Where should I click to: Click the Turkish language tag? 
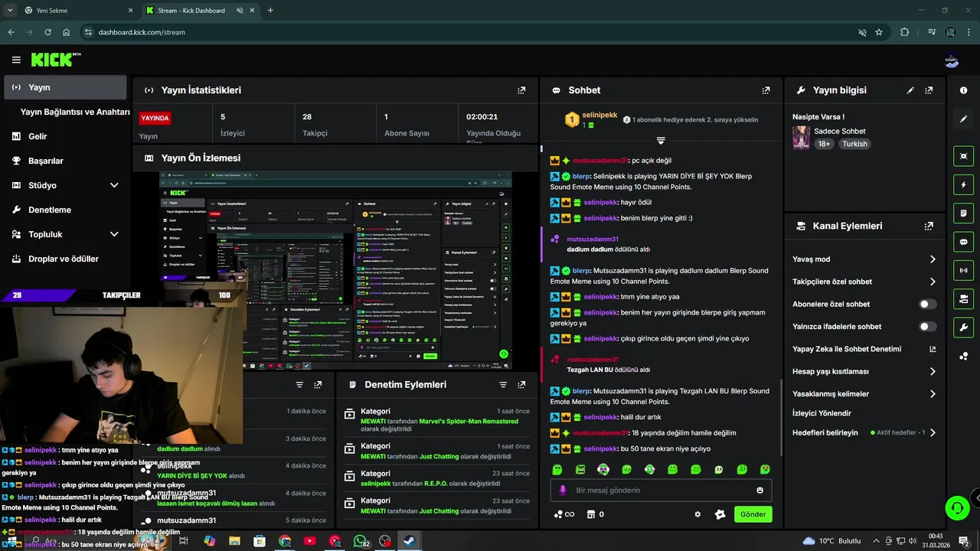point(855,144)
